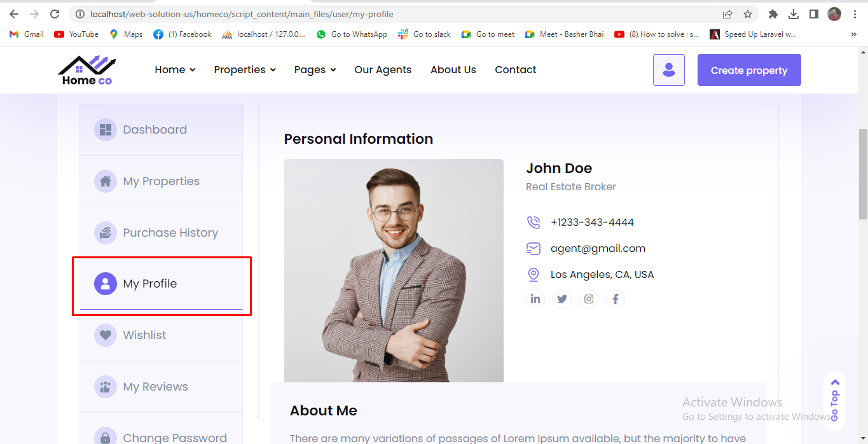Open the Pages dropdown in the navbar
Screen dimensions: 868x444
pos(315,70)
